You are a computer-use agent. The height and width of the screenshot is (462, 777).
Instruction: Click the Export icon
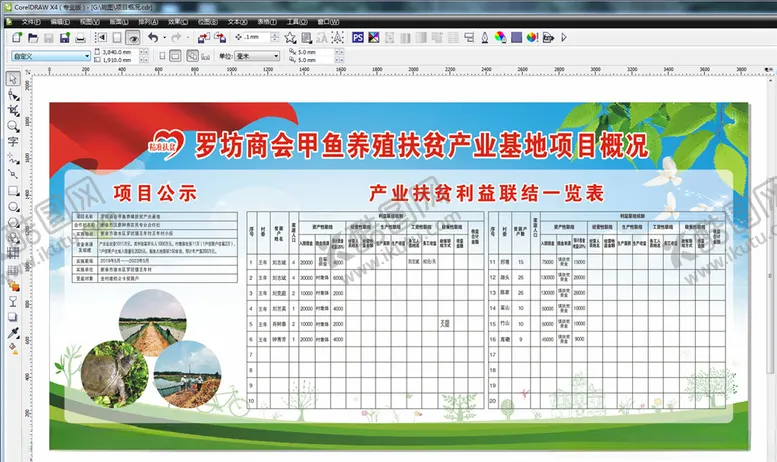coord(220,38)
